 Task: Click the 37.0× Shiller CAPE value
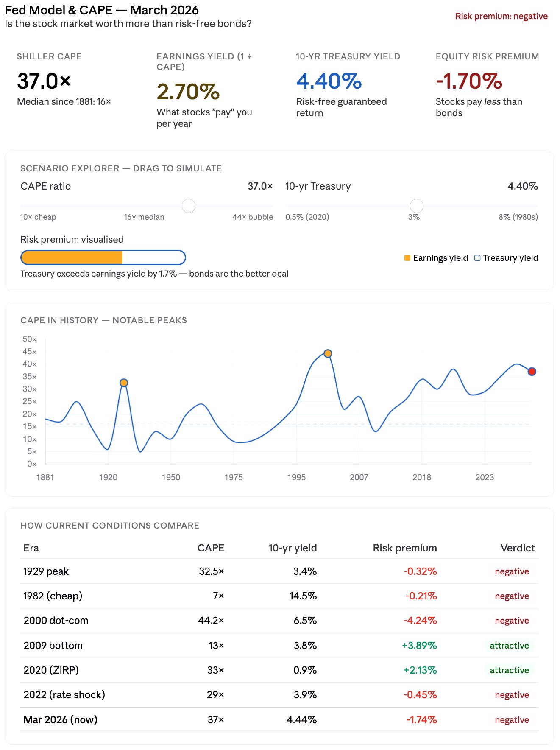coord(44,81)
